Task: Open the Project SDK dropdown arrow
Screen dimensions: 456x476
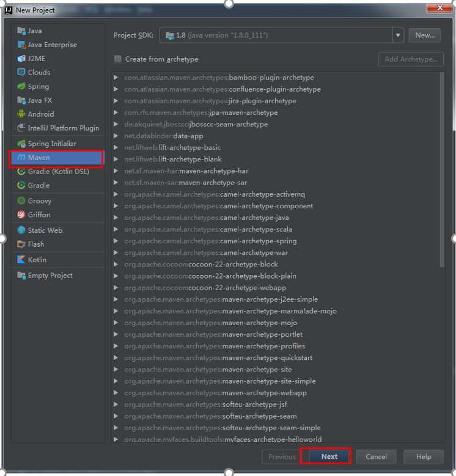Action: pyautogui.click(x=398, y=35)
